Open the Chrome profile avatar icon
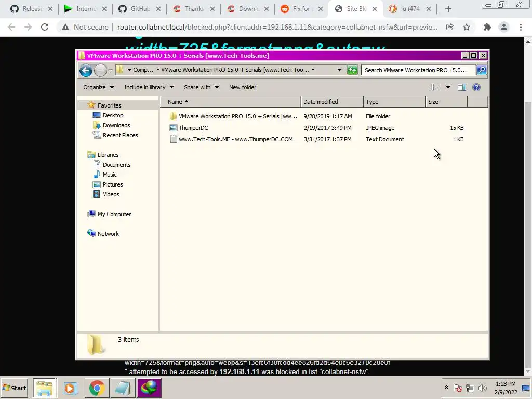The image size is (532, 399). pos(504,27)
